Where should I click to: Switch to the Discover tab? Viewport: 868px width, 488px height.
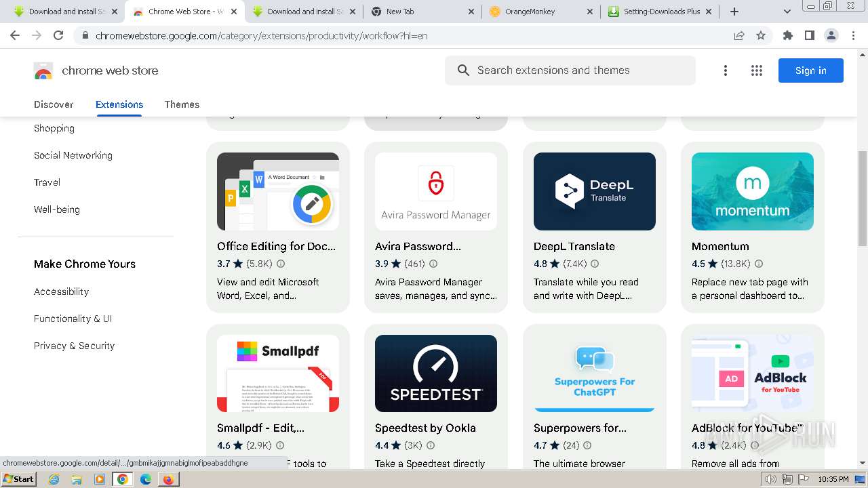(x=54, y=104)
